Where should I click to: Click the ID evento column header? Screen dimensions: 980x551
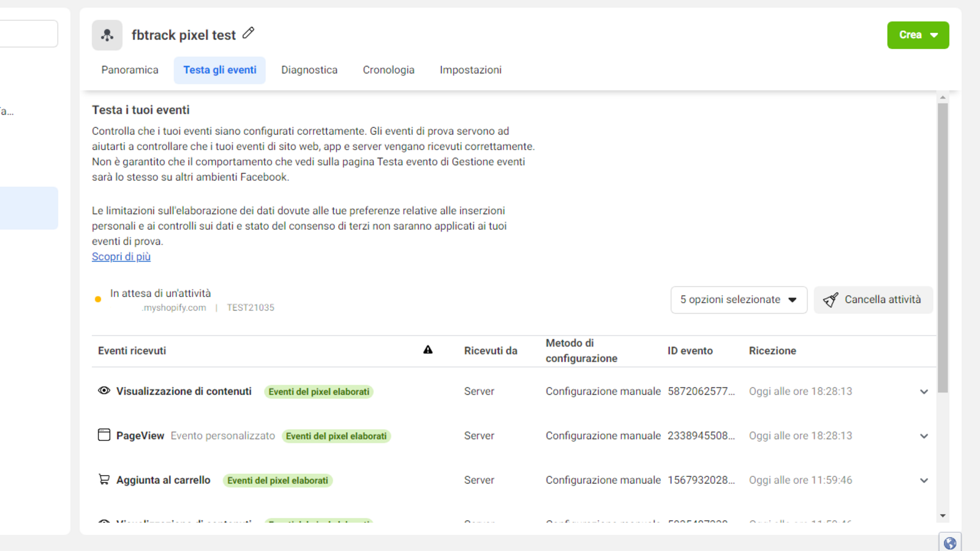point(690,351)
